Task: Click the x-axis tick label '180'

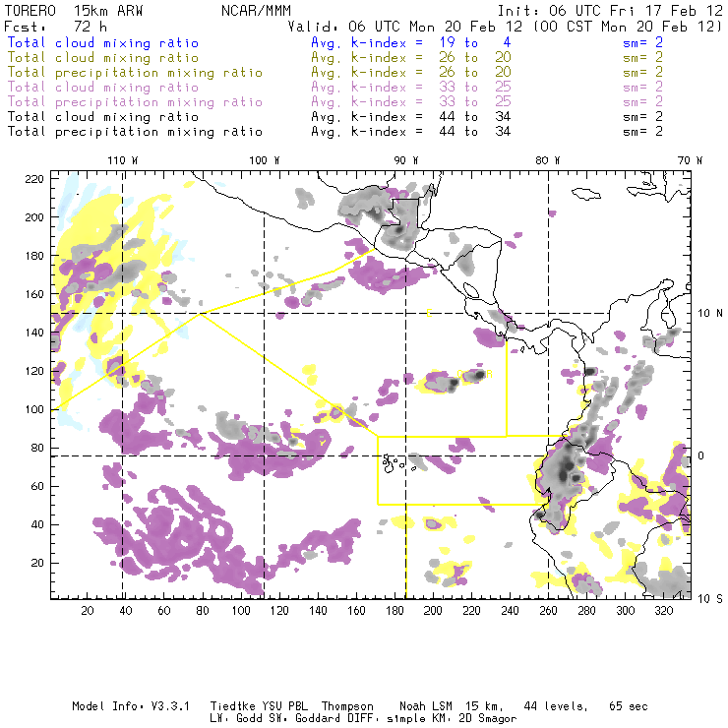Action: 394,611
